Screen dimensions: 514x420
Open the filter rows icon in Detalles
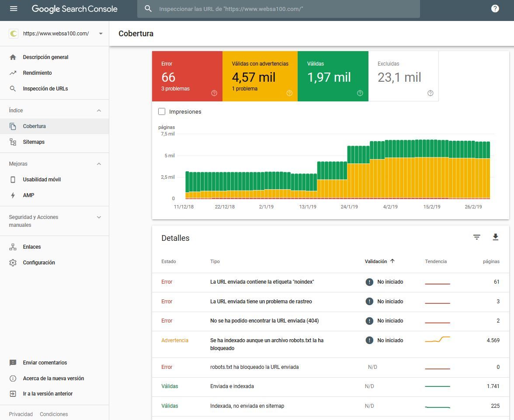tap(477, 237)
